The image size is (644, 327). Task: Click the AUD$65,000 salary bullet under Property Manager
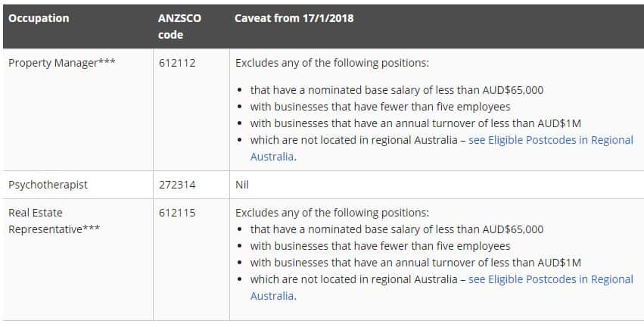pos(397,90)
